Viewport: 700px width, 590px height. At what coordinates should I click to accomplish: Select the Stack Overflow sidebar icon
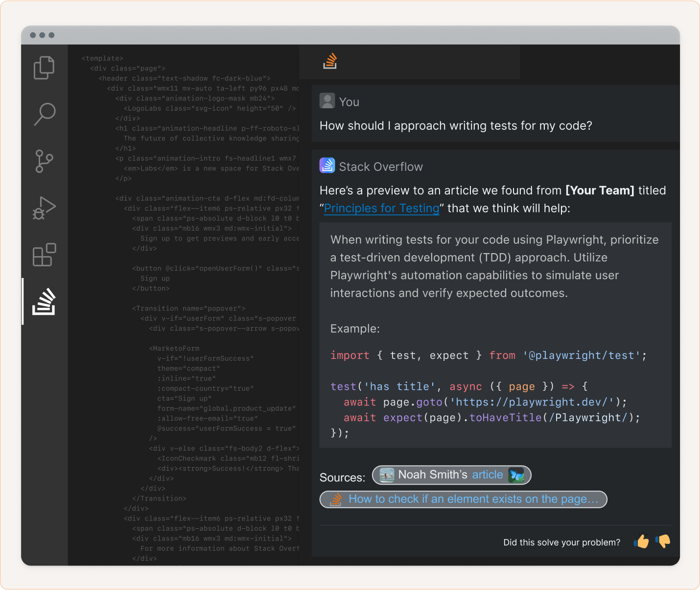(44, 302)
